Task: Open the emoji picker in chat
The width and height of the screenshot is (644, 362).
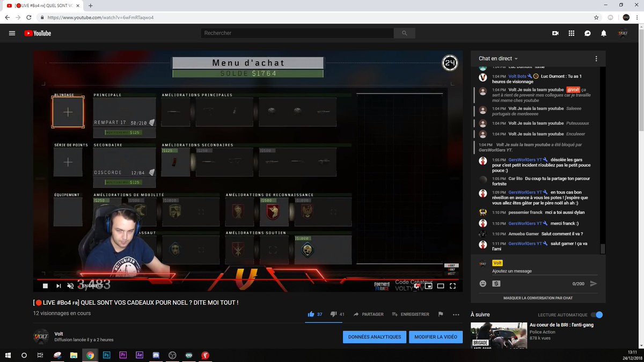Action: coord(482,284)
